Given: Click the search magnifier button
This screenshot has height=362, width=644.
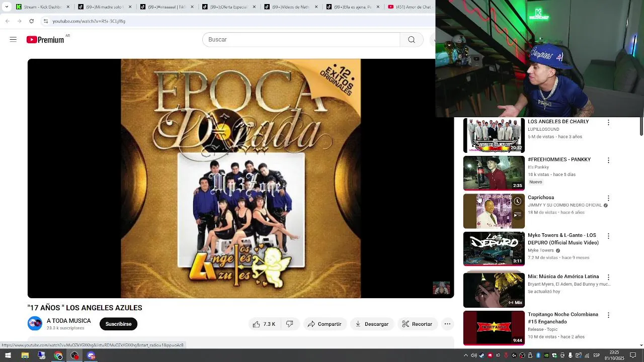Looking at the screenshot, I should (412, 40).
